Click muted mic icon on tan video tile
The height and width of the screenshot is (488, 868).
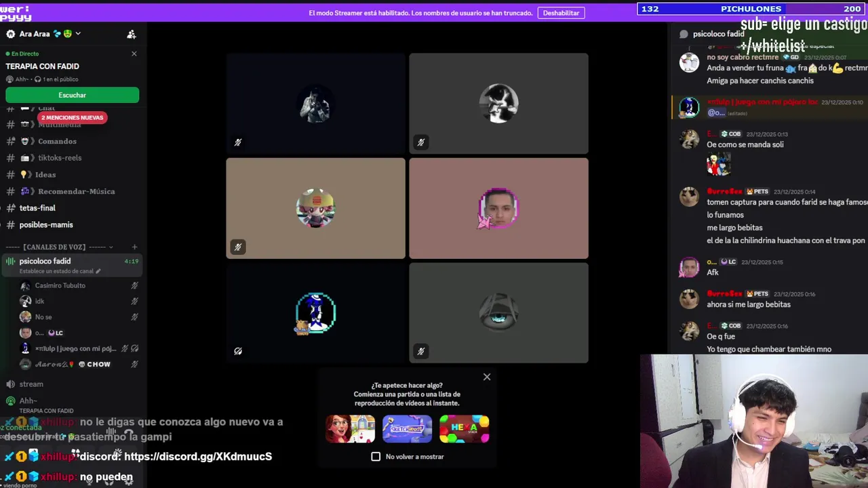coord(238,247)
